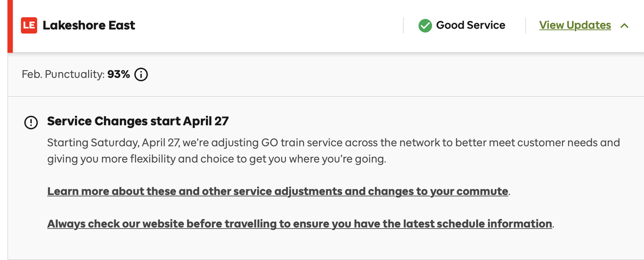
Task: Click the Feb. Punctuality label
Action: [63, 75]
